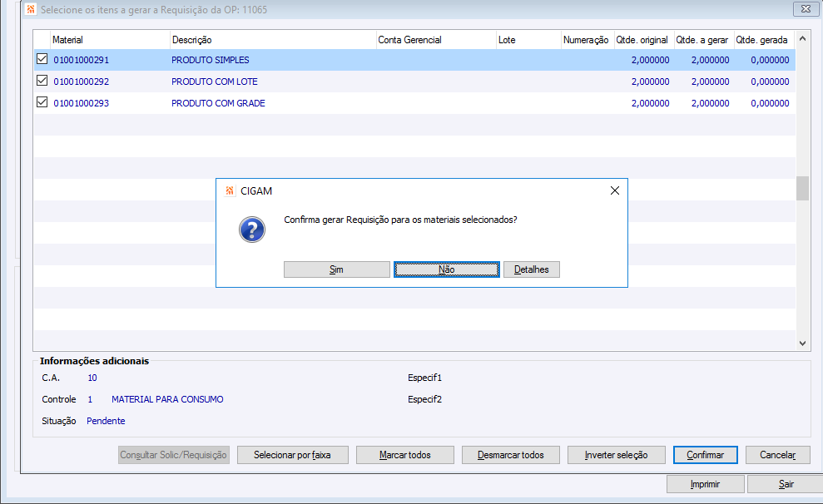Click Qtde. gerada value for PRODUTO COM GRADE
Image resolution: width=823 pixels, height=504 pixels.
(x=770, y=103)
